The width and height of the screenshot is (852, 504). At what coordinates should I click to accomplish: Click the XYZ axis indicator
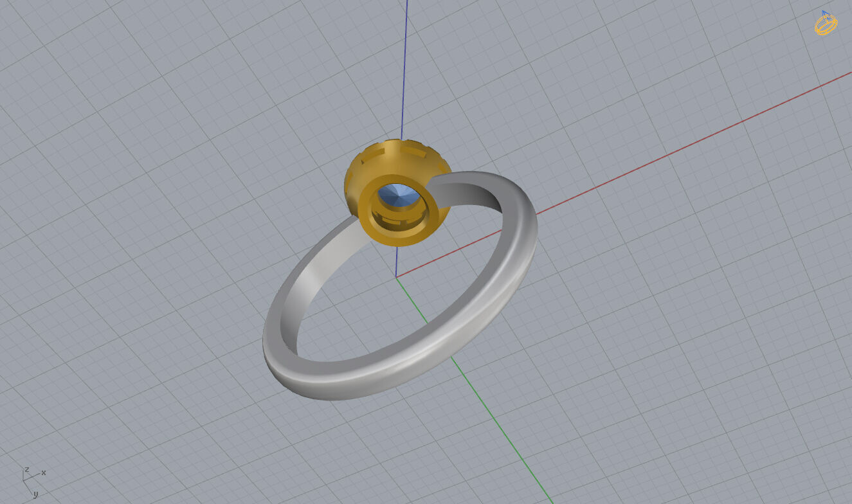tap(33, 482)
